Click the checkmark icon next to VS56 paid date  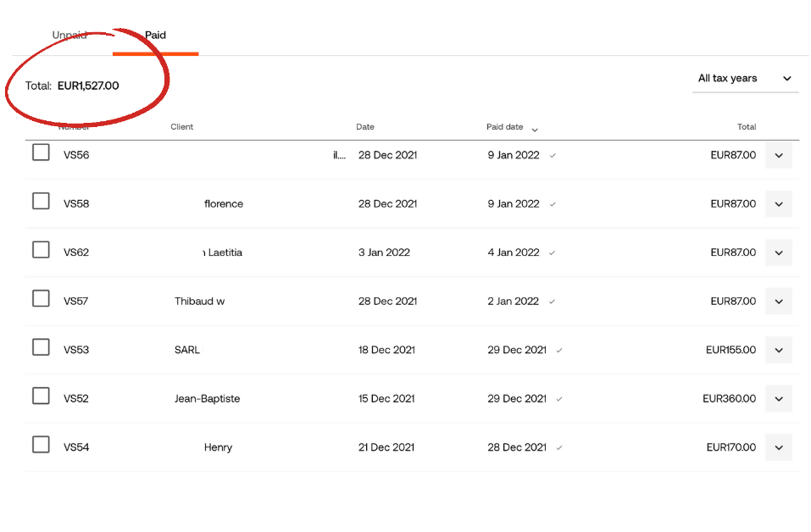click(553, 156)
